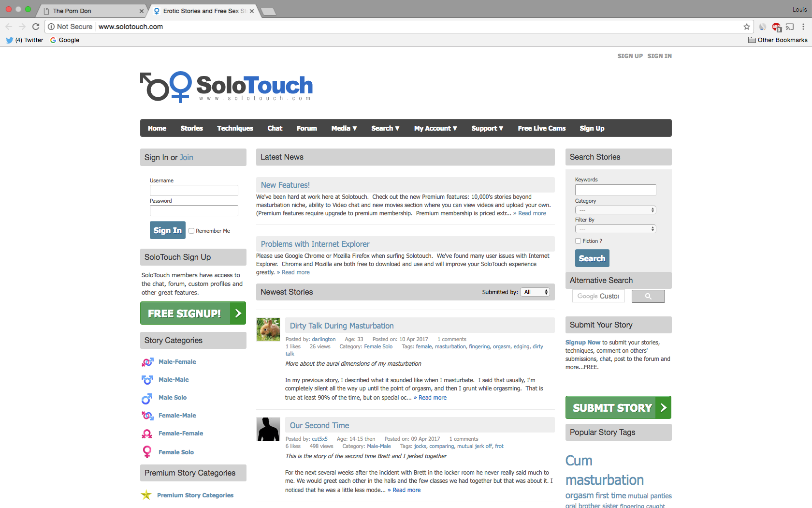
Task: Open Dirty Talk During Masturbation story
Action: (342, 326)
